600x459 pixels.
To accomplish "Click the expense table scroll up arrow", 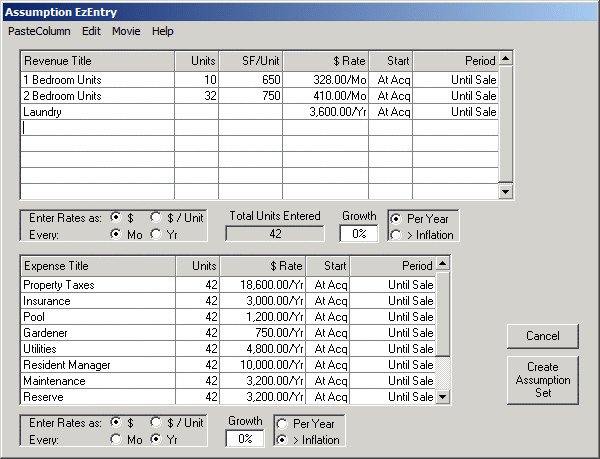I will point(443,264).
